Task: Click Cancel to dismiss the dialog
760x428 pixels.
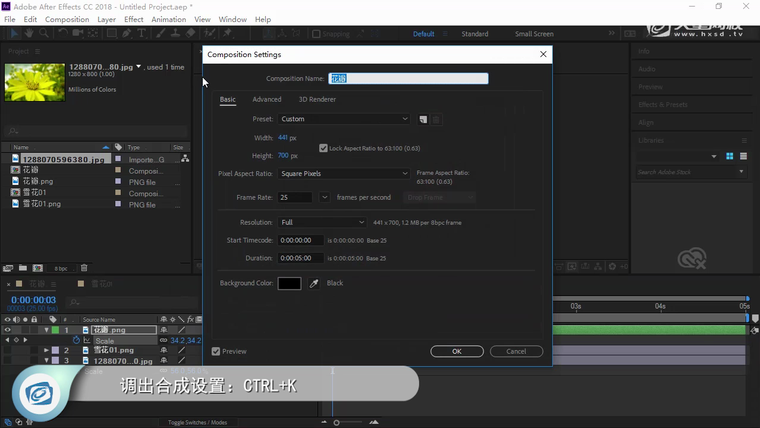Action: 516,351
